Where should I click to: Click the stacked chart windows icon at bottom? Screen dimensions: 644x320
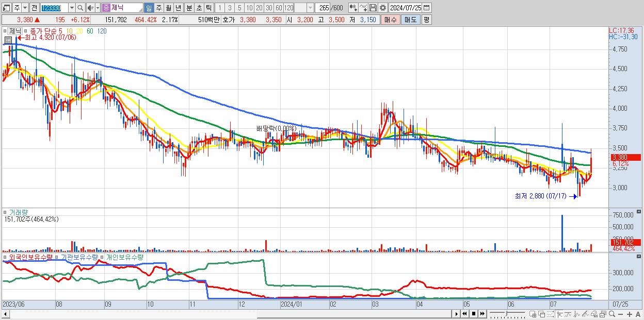click(603, 314)
